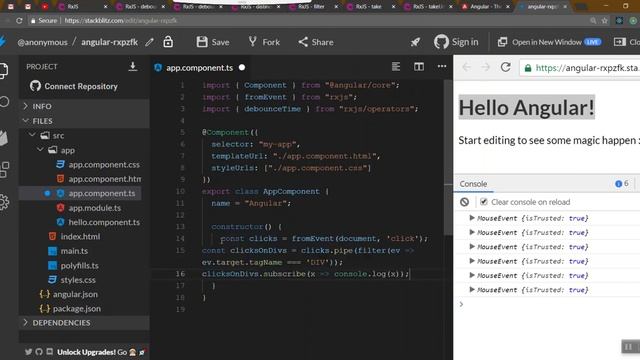Click the console info count badge
Image resolution: width=640 pixels, height=360 pixels.
point(622,184)
